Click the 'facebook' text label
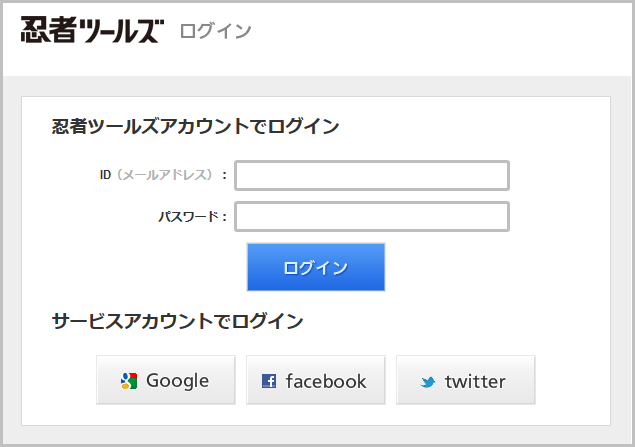This screenshot has width=635, height=447. pos(326,381)
